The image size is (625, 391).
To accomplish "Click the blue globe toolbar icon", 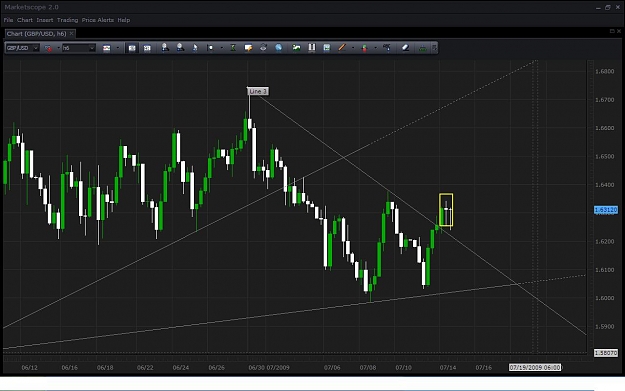I will [x=278, y=48].
